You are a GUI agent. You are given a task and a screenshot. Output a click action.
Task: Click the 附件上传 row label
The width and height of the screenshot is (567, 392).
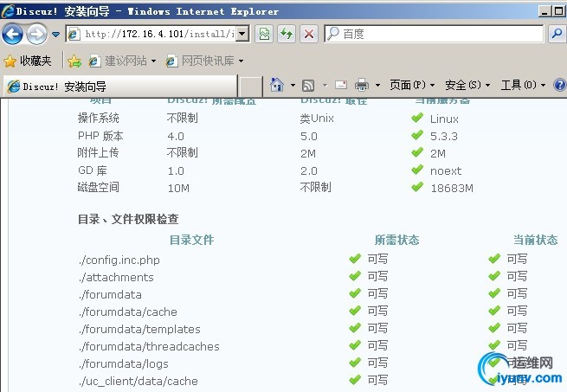[98, 152]
